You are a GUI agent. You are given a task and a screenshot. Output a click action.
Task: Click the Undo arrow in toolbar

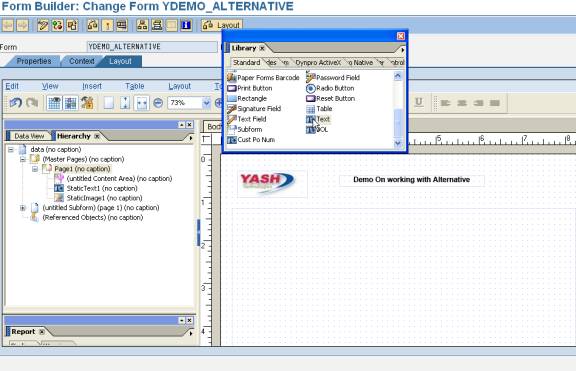[x=16, y=103]
